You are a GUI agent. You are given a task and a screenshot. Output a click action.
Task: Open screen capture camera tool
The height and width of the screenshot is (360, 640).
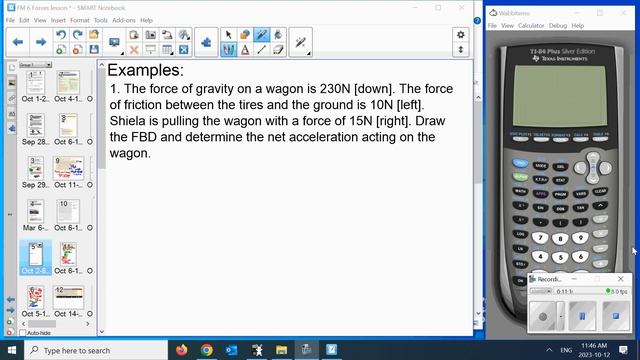click(151, 35)
